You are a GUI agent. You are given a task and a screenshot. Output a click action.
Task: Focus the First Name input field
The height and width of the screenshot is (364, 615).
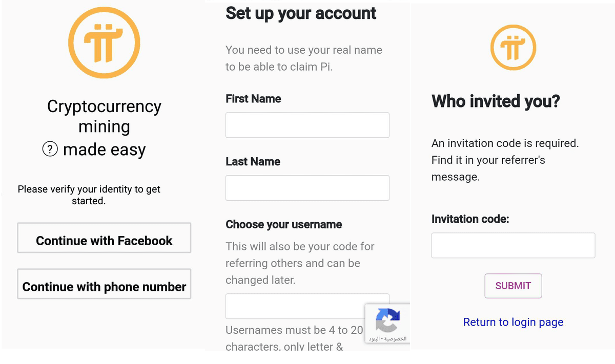tap(307, 125)
